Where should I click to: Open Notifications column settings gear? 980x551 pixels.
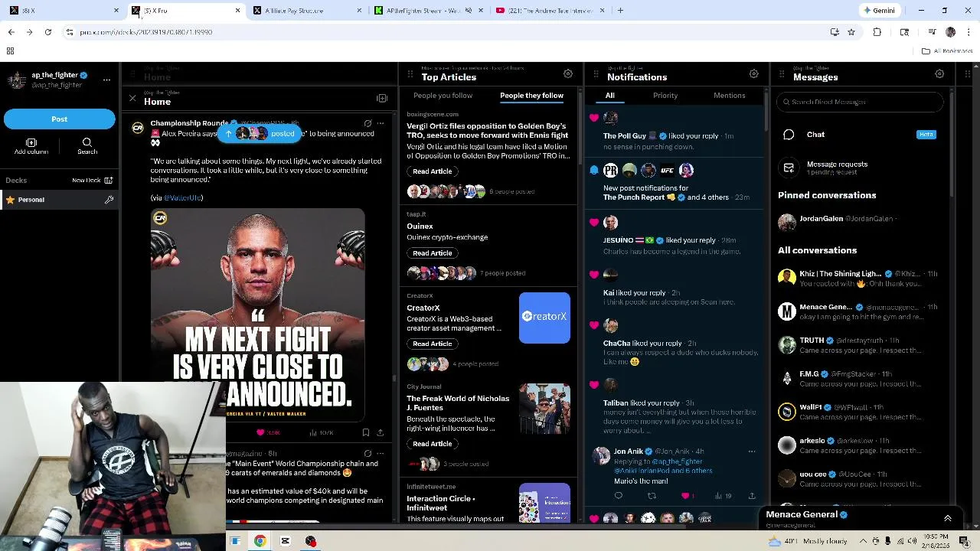[754, 73]
